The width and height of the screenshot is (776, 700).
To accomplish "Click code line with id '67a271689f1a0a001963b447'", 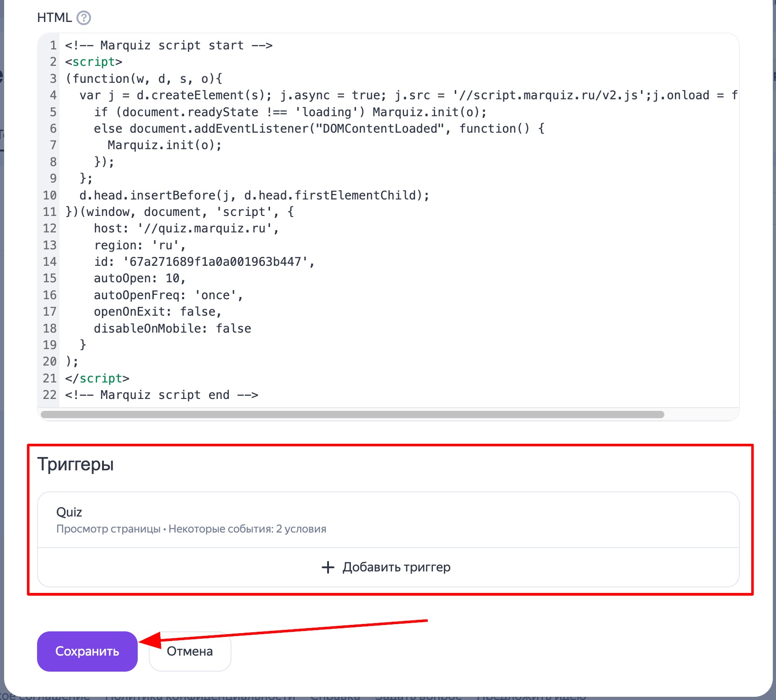I will pos(204,262).
